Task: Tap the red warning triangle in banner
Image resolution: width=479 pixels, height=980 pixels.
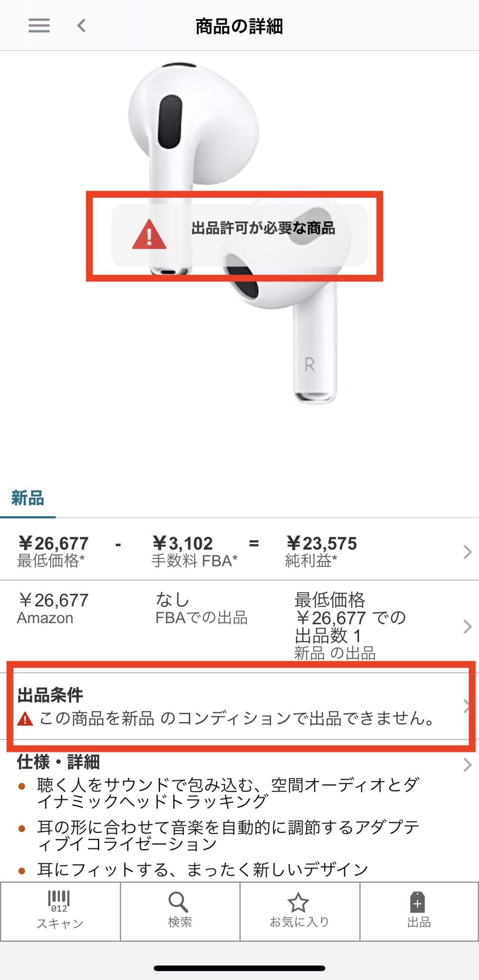Action: tap(149, 234)
